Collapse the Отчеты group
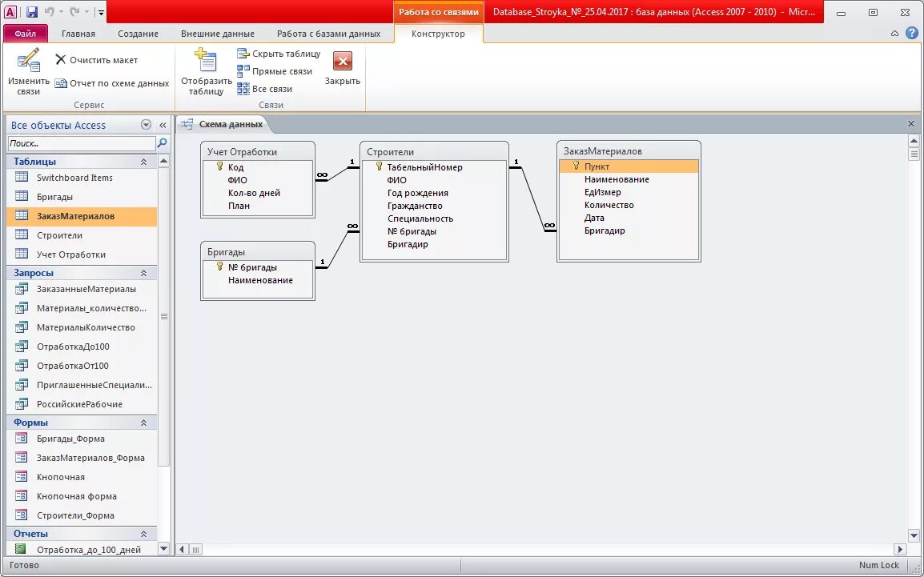This screenshot has height=577, width=924. tap(143, 534)
